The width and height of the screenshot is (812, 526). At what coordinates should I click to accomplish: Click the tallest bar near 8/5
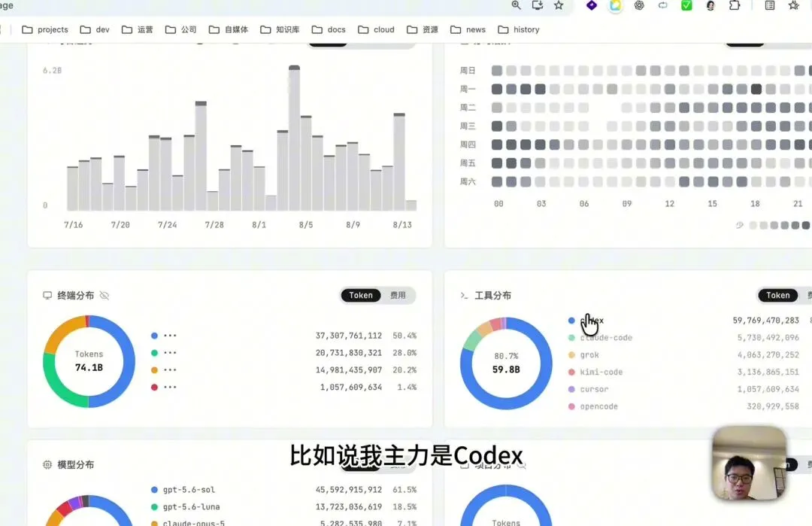pos(294,138)
